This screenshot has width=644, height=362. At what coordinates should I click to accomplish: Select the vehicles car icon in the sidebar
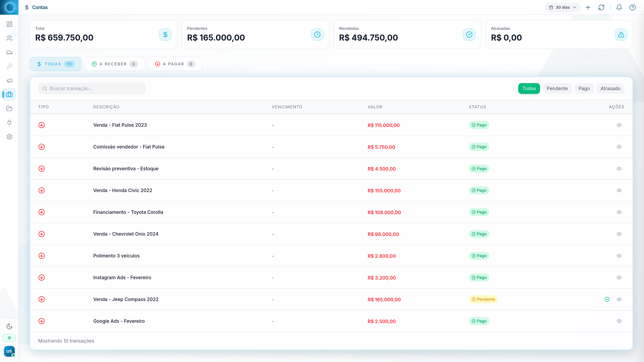click(x=9, y=52)
